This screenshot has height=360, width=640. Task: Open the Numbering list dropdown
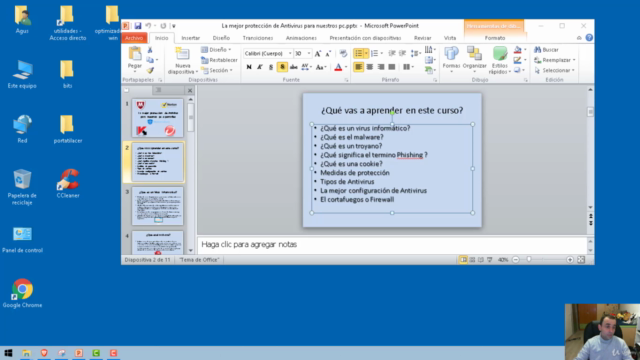376,53
